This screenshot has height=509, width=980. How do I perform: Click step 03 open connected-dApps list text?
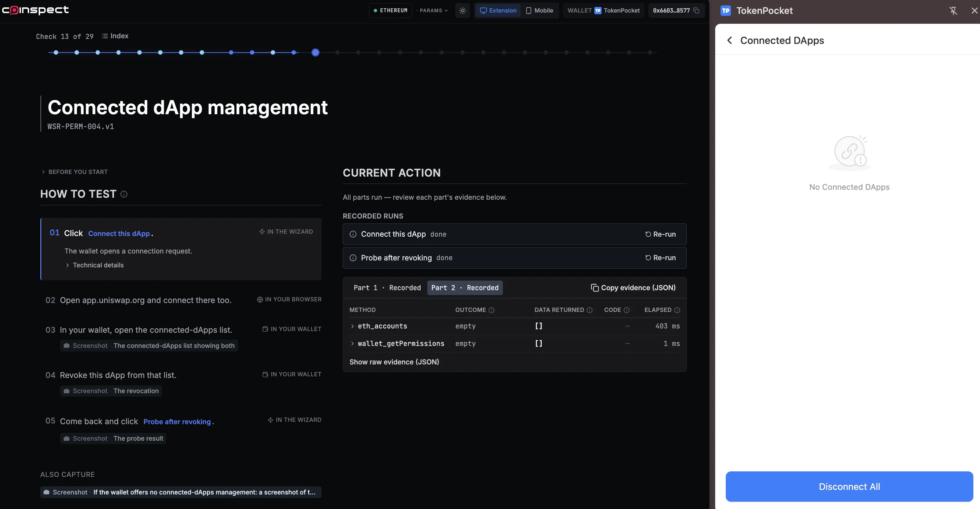click(146, 330)
